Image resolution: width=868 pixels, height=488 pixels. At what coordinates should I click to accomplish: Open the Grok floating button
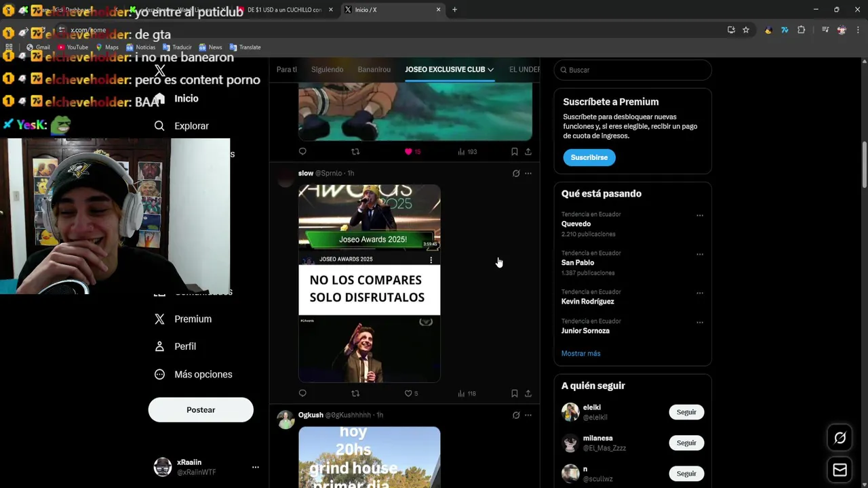(840, 438)
